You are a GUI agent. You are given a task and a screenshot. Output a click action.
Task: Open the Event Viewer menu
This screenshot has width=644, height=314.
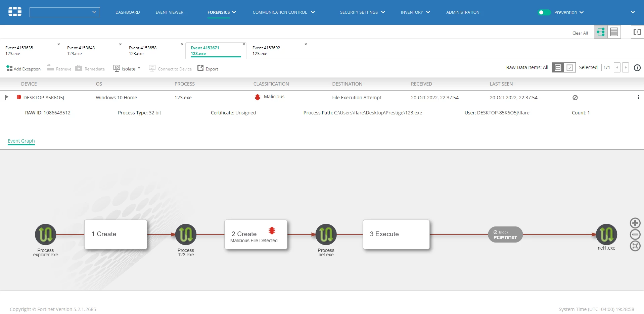tap(169, 12)
